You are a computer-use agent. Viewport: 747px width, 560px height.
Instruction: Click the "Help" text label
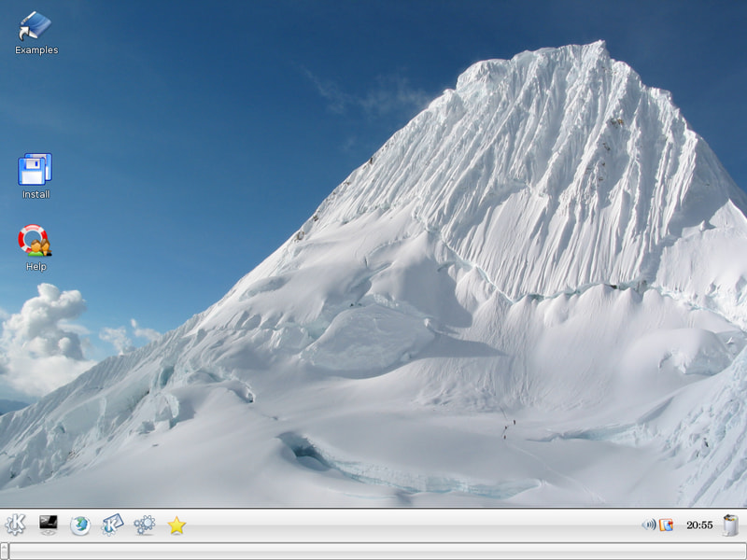[36, 267]
